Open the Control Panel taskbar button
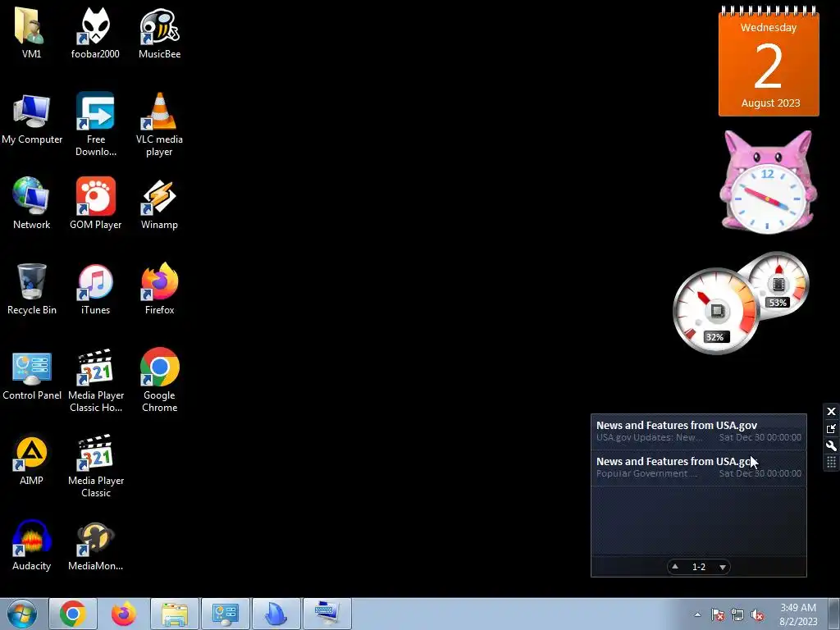This screenshot has width=840, height=630. tap(226, 614)
